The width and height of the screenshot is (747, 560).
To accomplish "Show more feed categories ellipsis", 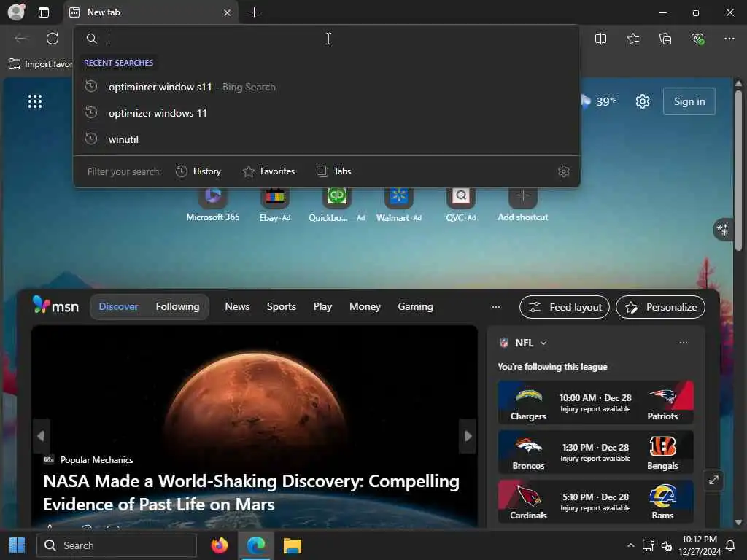I will click(x=495, y=307).
